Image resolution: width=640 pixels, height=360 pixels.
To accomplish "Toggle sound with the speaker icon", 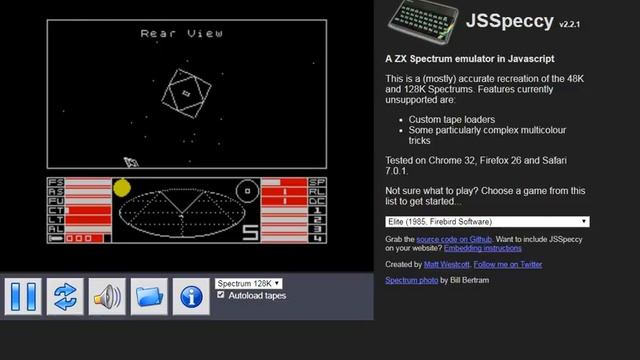I will (x=107, y=297).
